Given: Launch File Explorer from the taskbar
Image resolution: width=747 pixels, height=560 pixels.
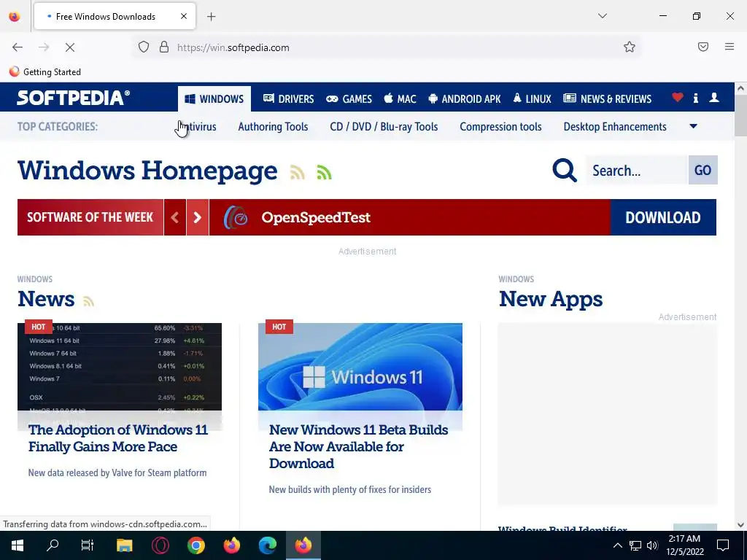Looking at the screenshot, I should click(124, 545).
